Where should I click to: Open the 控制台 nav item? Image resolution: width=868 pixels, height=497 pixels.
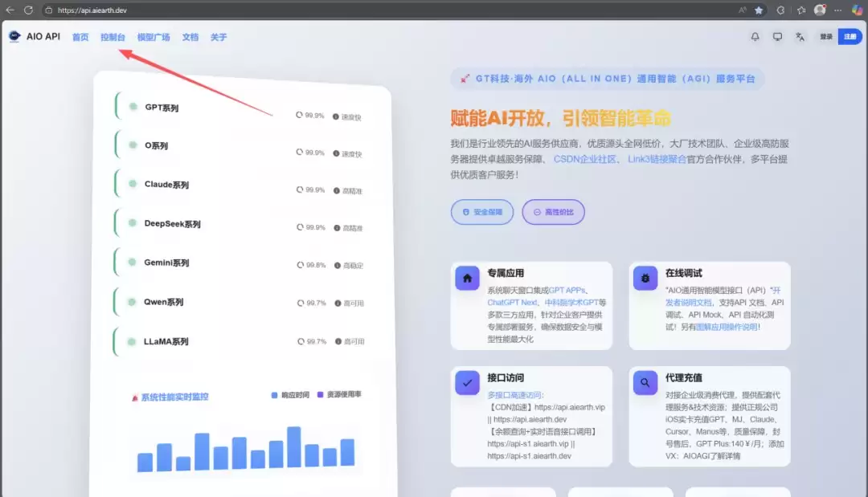(x=113, y=37)
